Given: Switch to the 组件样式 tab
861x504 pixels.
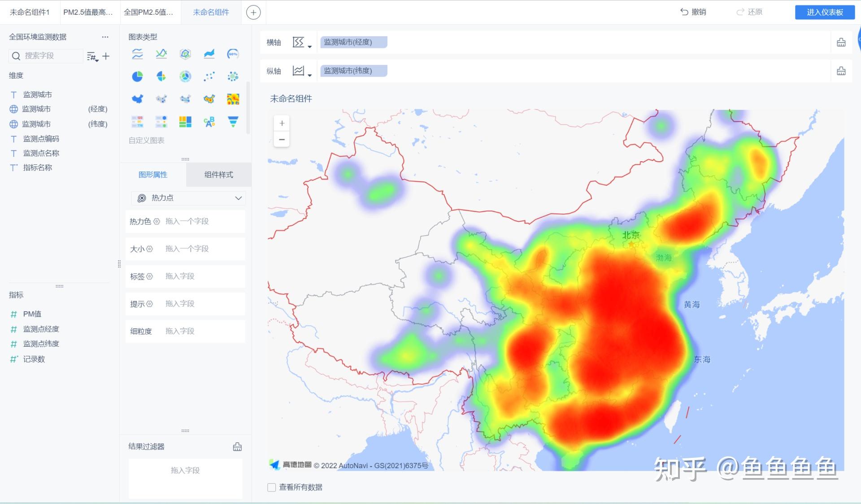Looking at the screenshot, I should [218, 175].
